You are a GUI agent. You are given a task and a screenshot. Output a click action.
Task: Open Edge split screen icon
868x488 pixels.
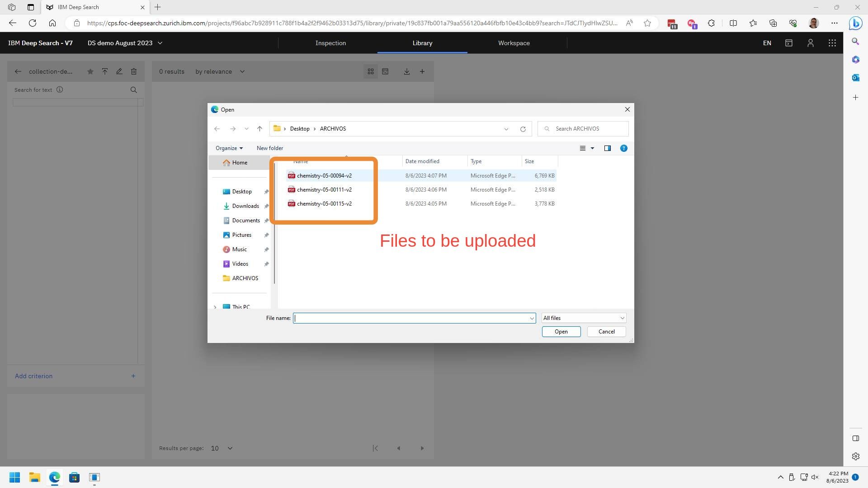tap(733, 23)
